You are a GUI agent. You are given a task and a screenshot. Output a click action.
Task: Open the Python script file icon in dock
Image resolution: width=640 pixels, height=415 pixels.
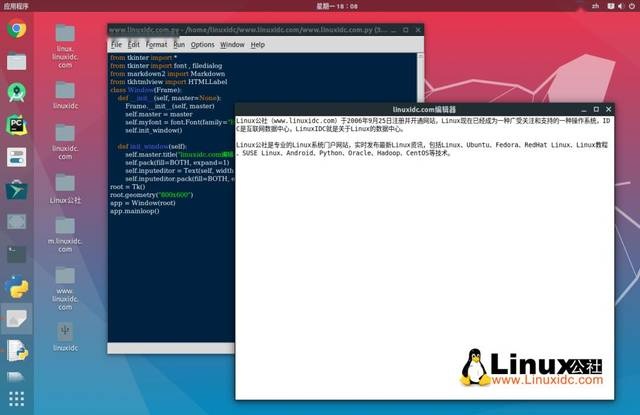(17, 351)
